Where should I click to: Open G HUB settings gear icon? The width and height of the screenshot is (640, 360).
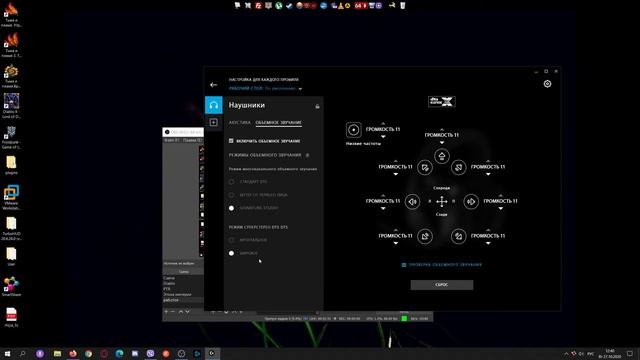point(547,84)
